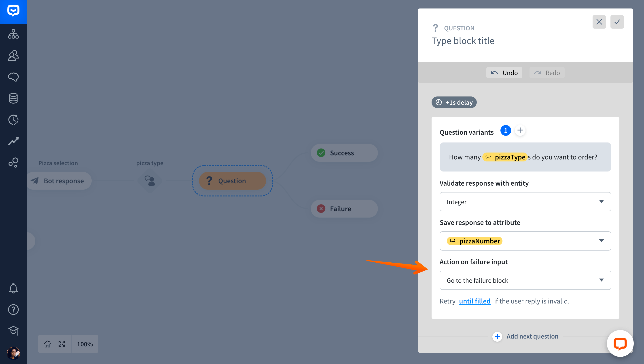Screen dimensions: 644x364
Task: Click the Type block title field
Action: click(463, 41)
